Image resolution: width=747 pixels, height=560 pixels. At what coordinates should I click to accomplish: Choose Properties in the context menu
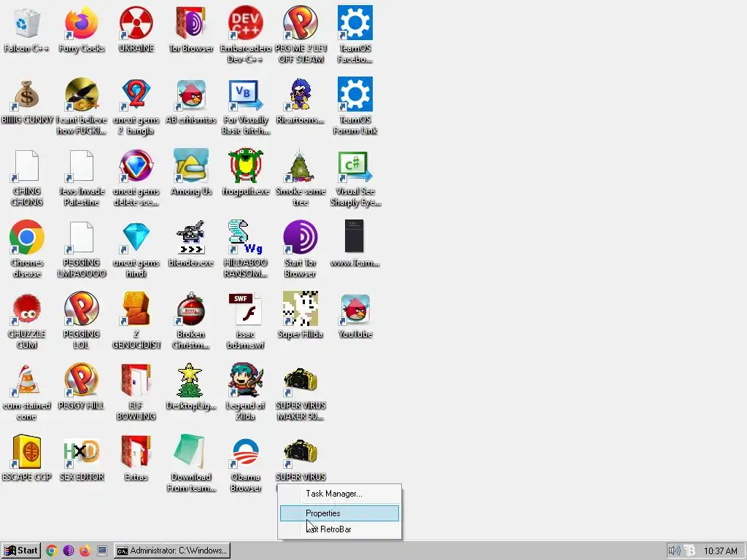340,513
